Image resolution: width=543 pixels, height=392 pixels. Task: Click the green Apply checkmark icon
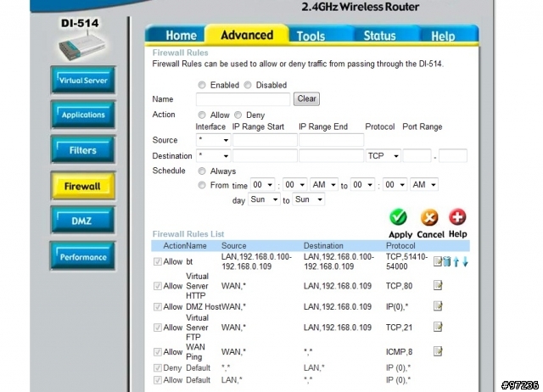coord(398,217)
